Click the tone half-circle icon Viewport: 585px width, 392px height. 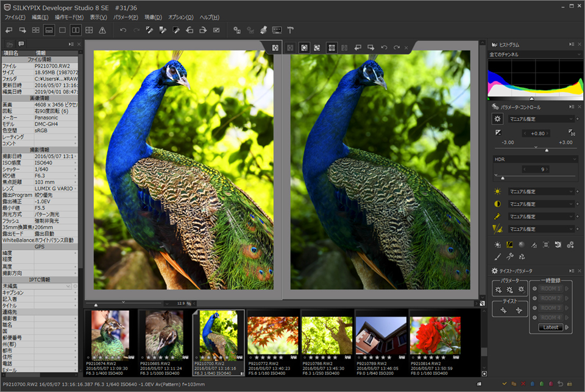(x=497, y=204)
